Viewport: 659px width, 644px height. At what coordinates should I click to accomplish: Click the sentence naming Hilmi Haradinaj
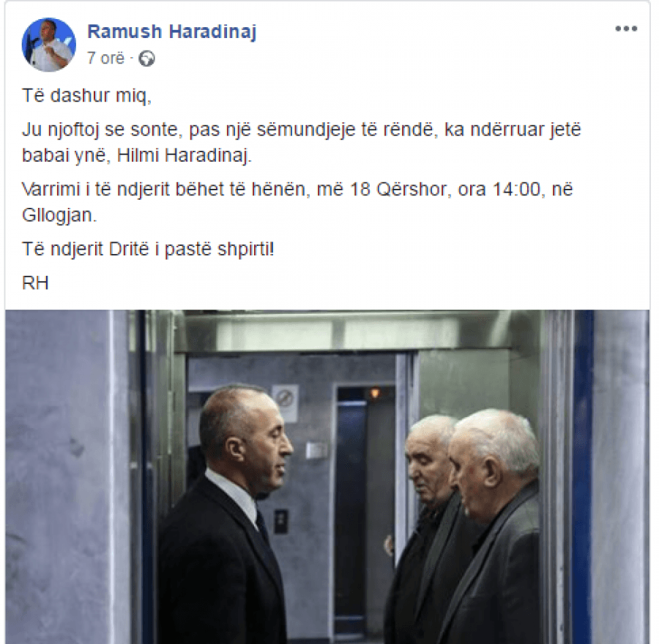[302, 143]
